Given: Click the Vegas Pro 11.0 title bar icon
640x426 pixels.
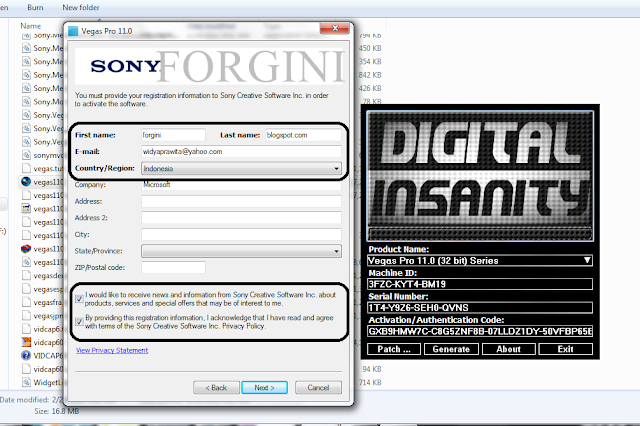Looking at the screenshot, I should (73, 31).
